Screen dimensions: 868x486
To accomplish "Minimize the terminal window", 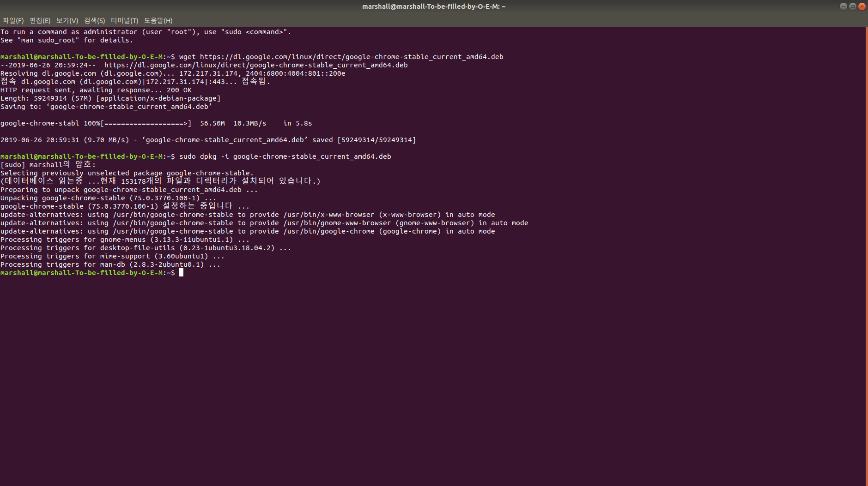I will click(x=843, y=6).
